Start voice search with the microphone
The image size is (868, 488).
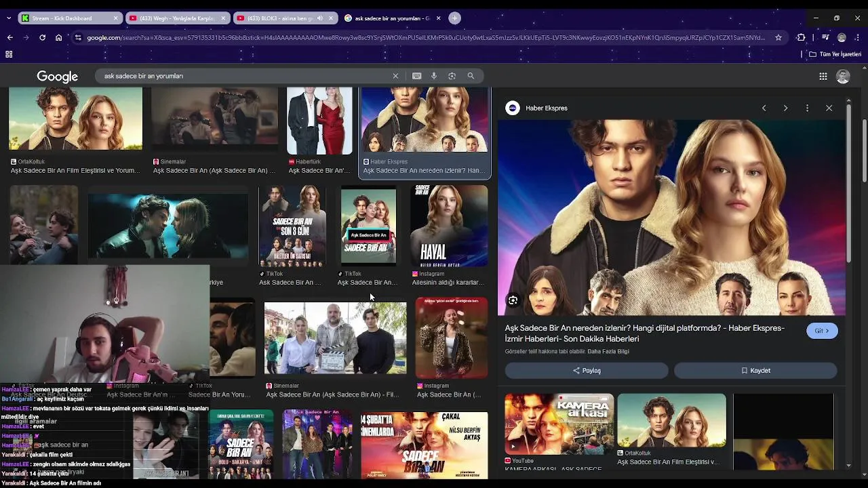[434, 76]
